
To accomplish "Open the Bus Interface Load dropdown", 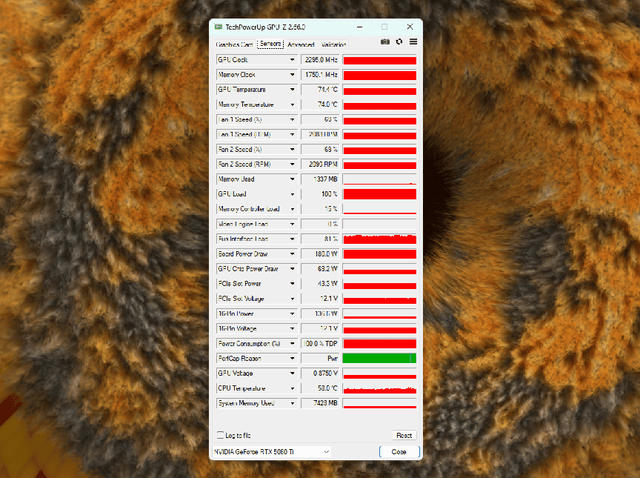I will click(292, 239).
